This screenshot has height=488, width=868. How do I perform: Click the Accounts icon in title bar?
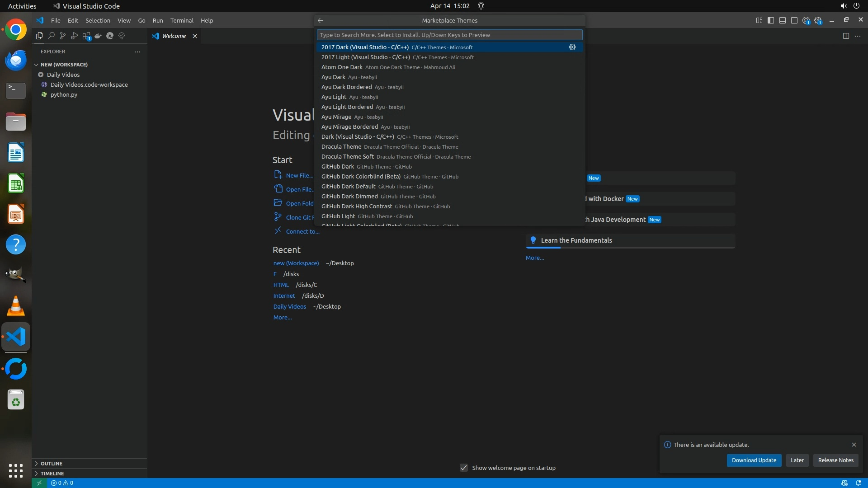pyautogui.click(x=806, y=20)
